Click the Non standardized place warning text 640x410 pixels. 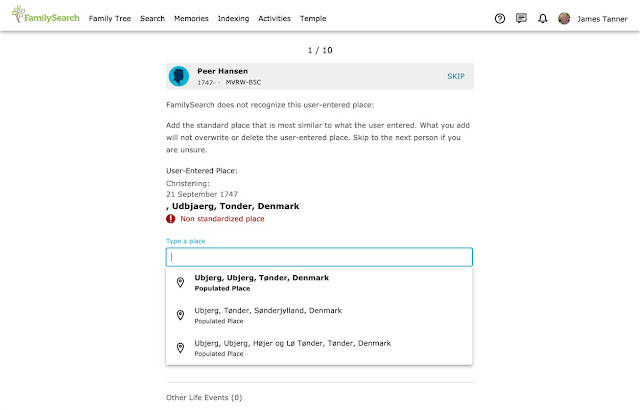tap(222, 219)
